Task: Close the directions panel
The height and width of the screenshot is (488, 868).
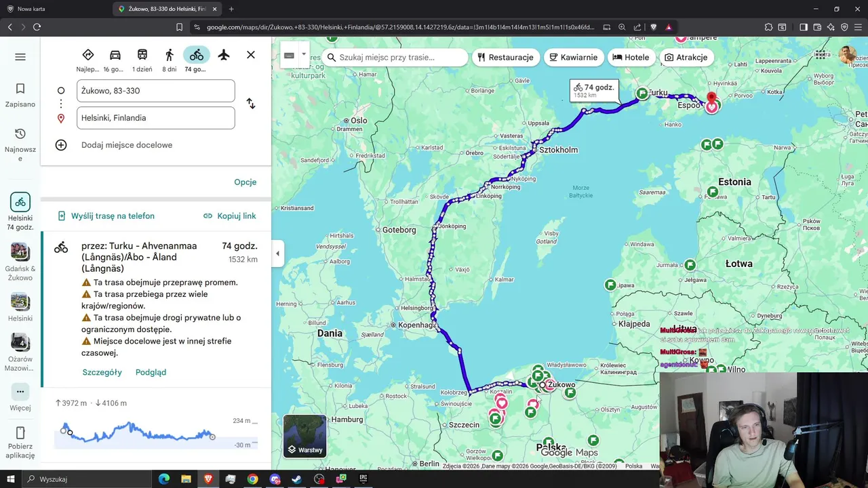Action: [251, 55]
